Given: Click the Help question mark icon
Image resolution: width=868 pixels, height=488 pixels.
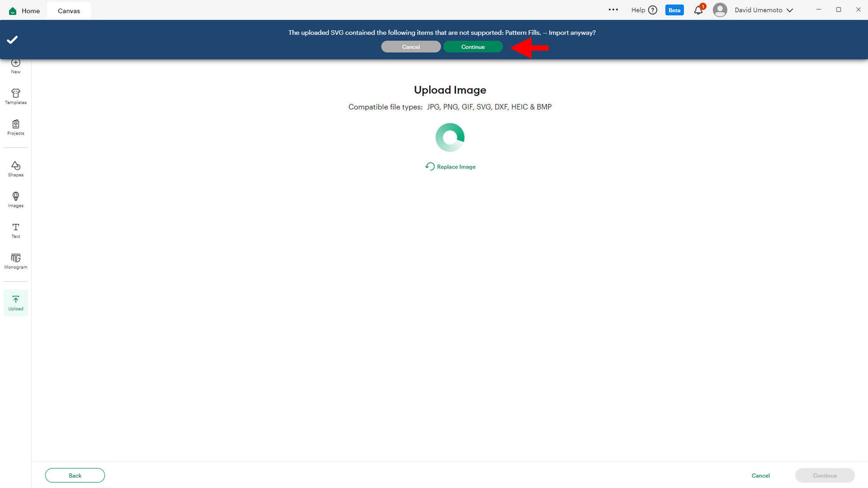Looking at the screenshot, I should coord(653,10).
